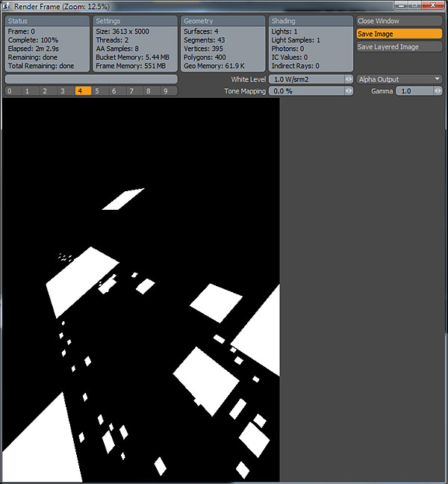Click the Settings panel header
Screen dimensions: 448x484
[135, 21]
